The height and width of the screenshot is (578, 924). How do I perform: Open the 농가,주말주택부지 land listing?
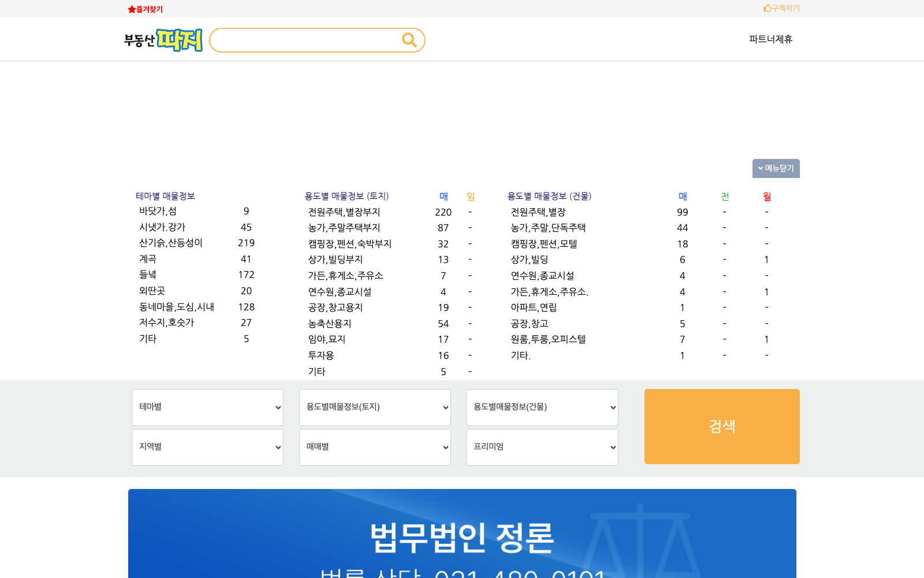click(344, 228)
